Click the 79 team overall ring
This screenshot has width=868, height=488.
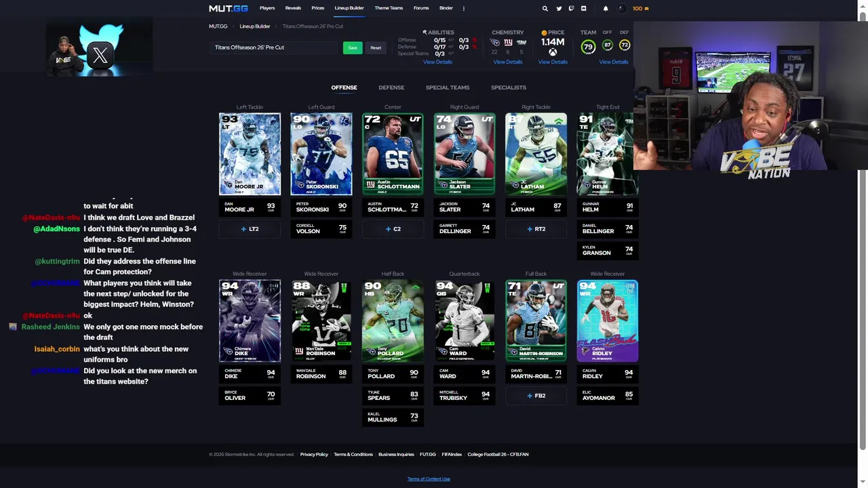pyautogui.click(x=588, y=47)
